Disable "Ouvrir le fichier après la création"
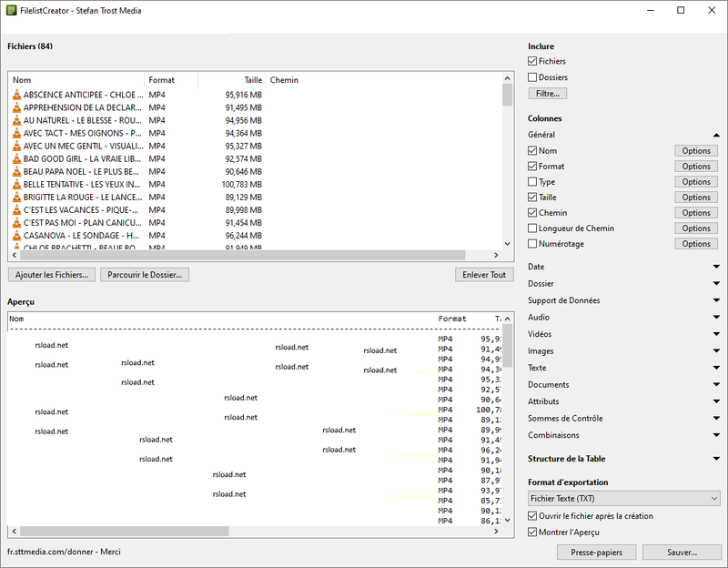The image size is (728, 568). [x=532, y=515]
